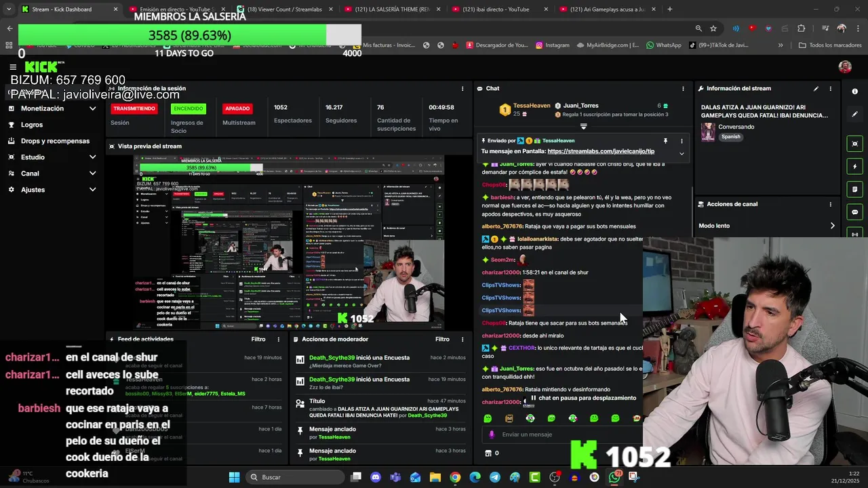Open Filtro in Feed de actividades
Screen dimensions: 868x488
point(258,339)
